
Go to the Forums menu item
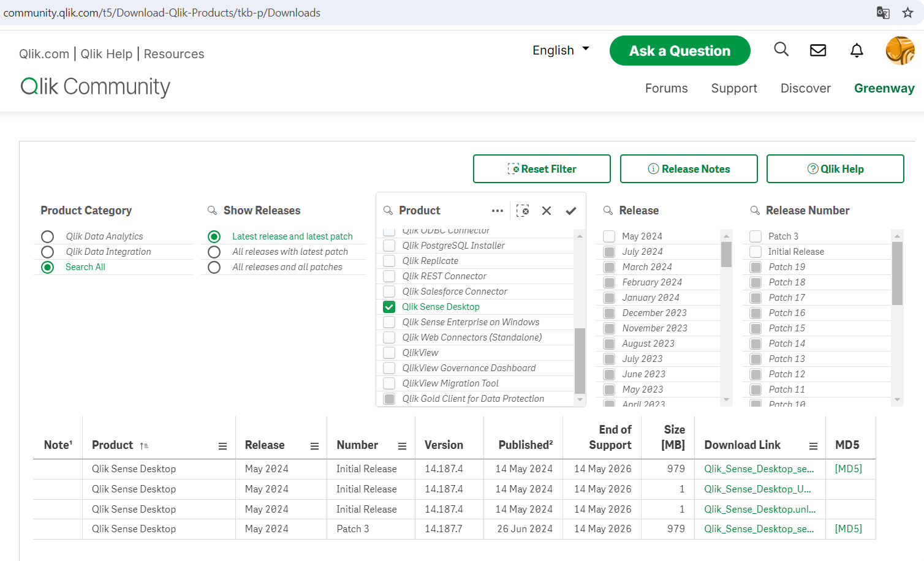(666, 88)
